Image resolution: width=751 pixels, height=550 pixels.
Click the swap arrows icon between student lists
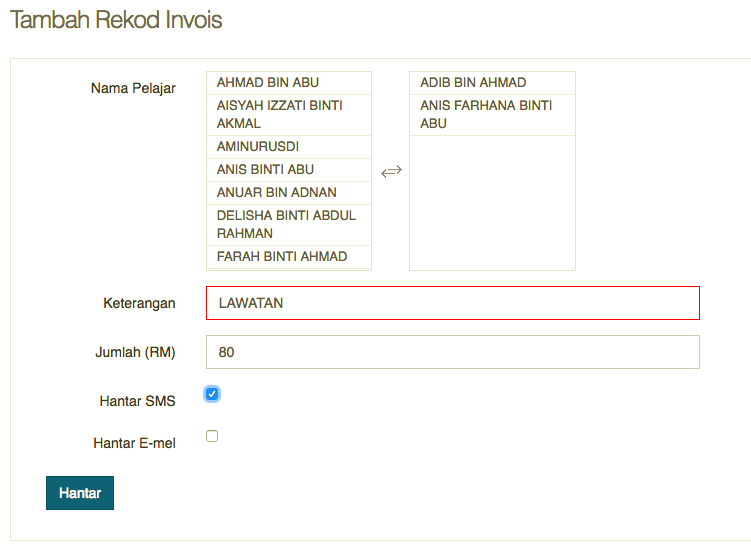(391, 171)
